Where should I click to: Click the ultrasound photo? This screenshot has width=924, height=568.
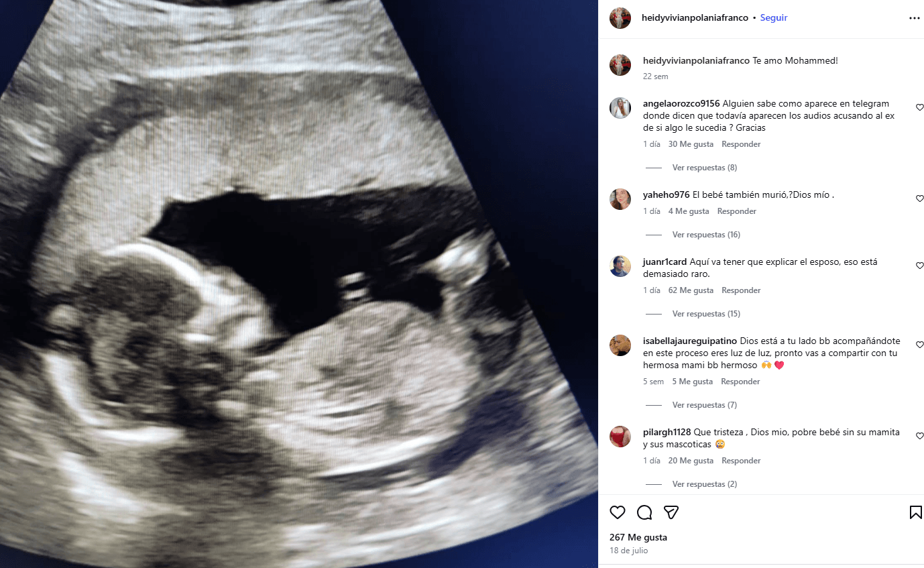coord(299,284)
